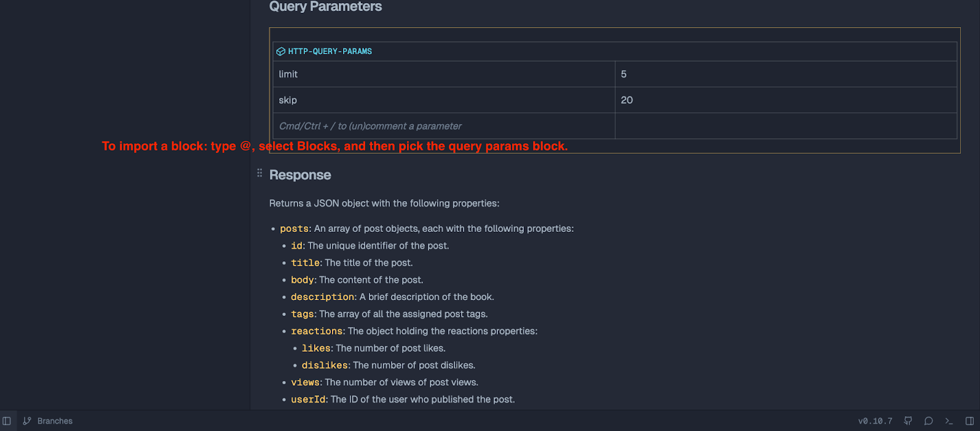The height and width of the screenshot is (431, 980).
Task: Open the chat feedback bubble icon
Action: click(x=928, y=421)
